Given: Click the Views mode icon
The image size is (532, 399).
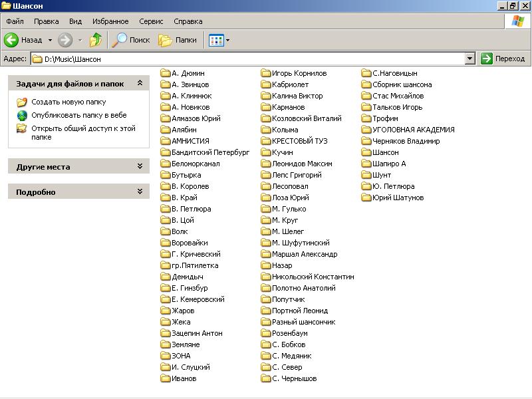Looking at the screenshot, I should point(215,40).
